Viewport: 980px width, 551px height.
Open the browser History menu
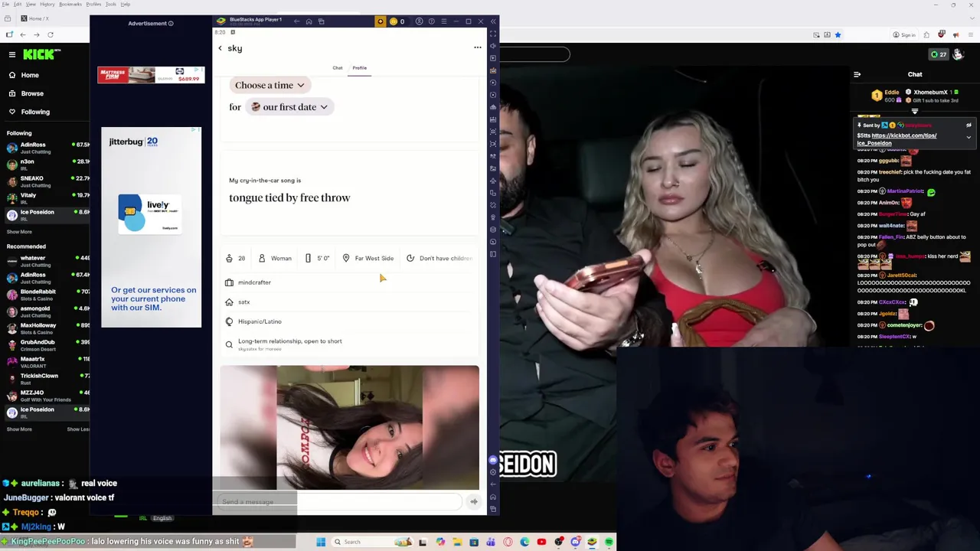point(47,4)
